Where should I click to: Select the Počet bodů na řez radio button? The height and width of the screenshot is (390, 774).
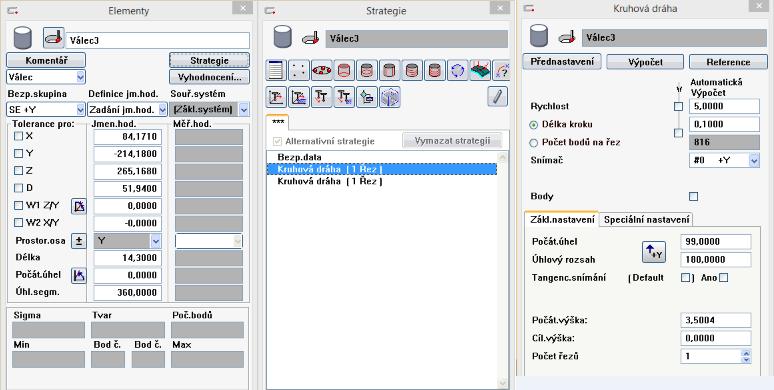533,143
